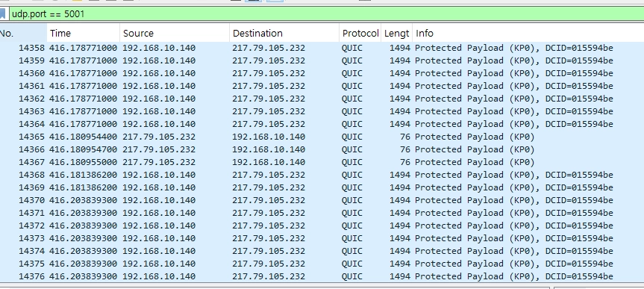The height and width of the screenshot is (289, 644).
Task: Select packet 14365 from 217.79.105.232
Action: click(322, 137)
